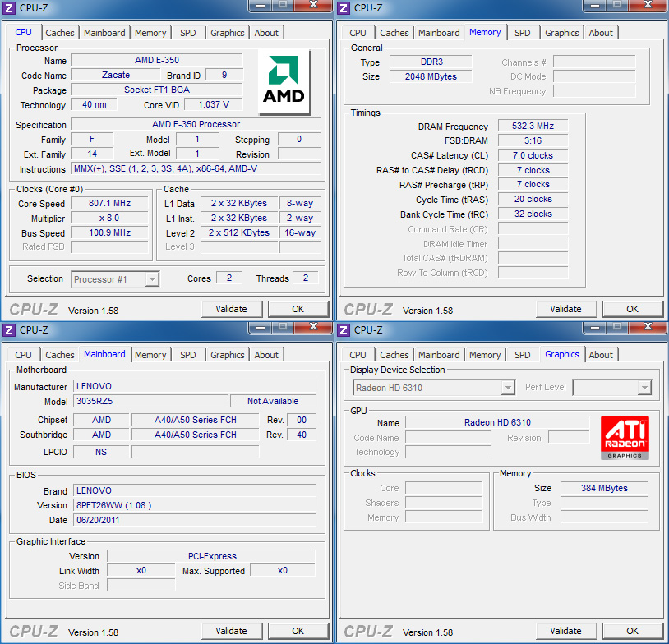Click the 384 MBytes GPU memory size
Image resolution: width=669 pixels, height=644 pixels.
click(x=604, y=488)
